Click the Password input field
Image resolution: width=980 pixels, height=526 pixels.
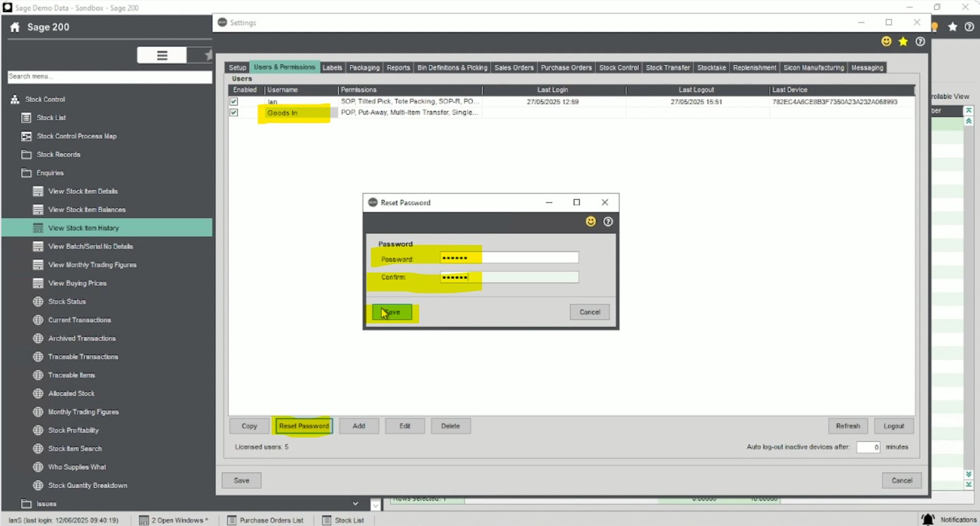(x=509, y=258)
